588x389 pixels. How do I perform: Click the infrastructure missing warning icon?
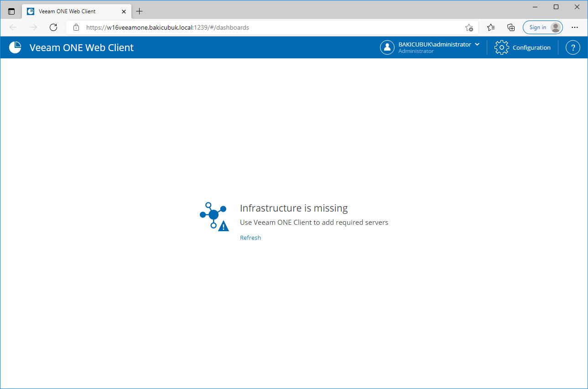pos(214,217)
